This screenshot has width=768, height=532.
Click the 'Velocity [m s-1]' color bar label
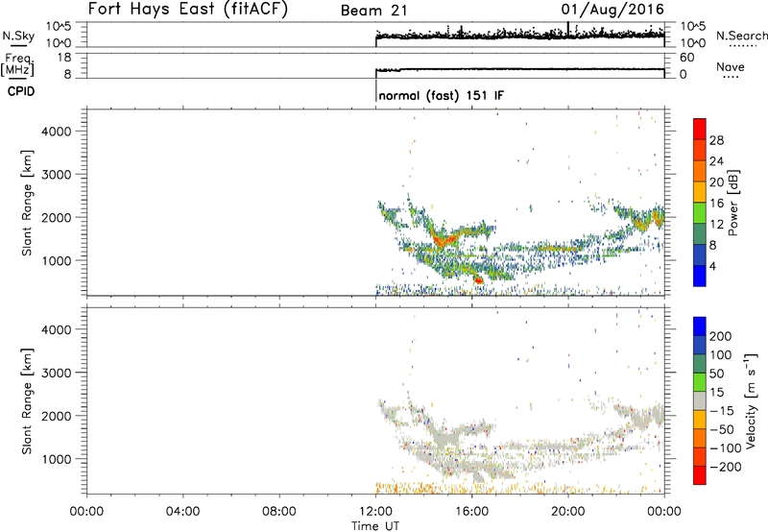750,400
